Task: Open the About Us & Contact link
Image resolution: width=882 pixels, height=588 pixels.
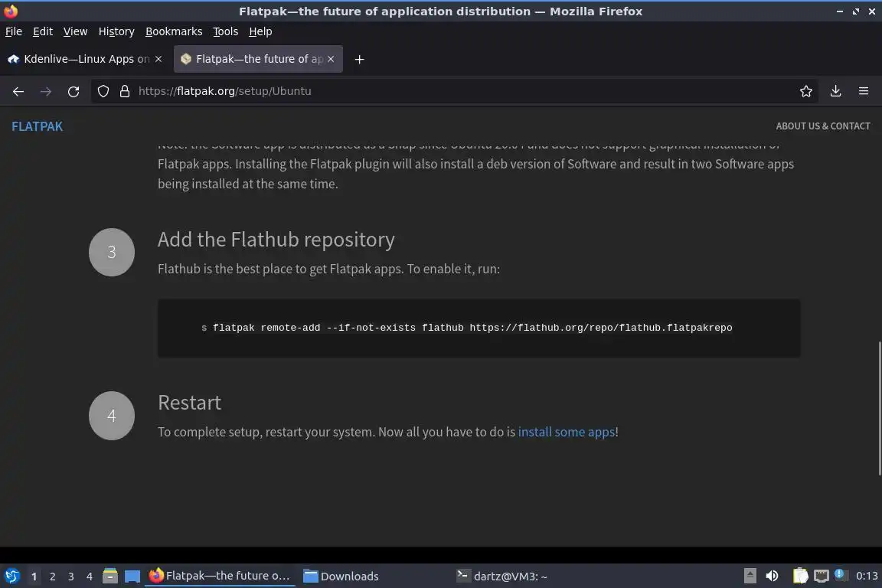Action: click(823, 126)
